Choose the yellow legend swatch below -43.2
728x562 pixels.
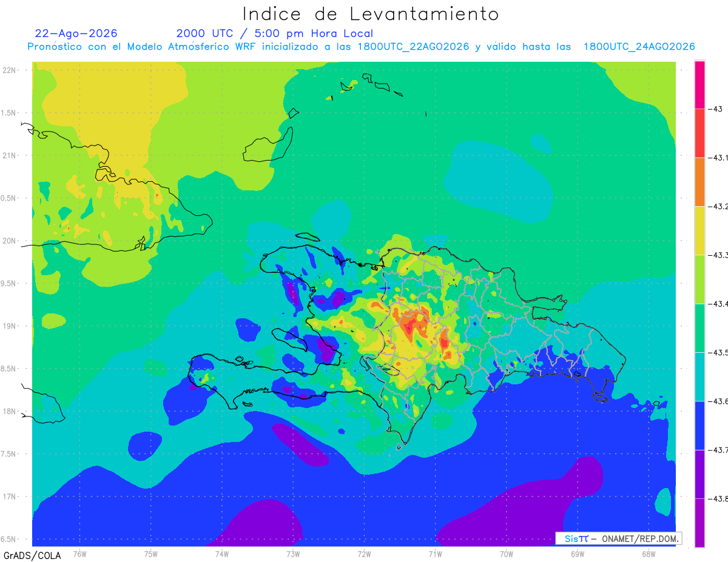pos(699,230)
